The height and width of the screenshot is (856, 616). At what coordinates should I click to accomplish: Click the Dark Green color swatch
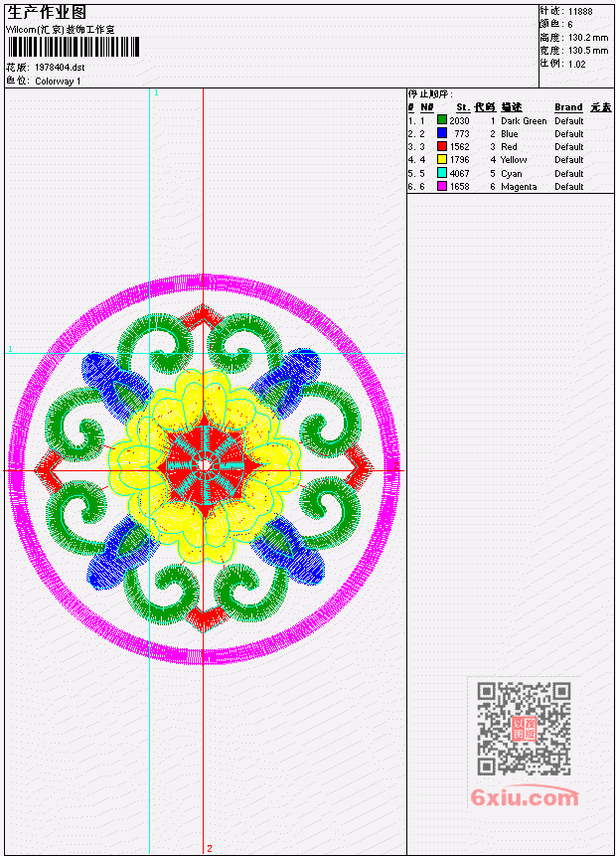[442, 119]
